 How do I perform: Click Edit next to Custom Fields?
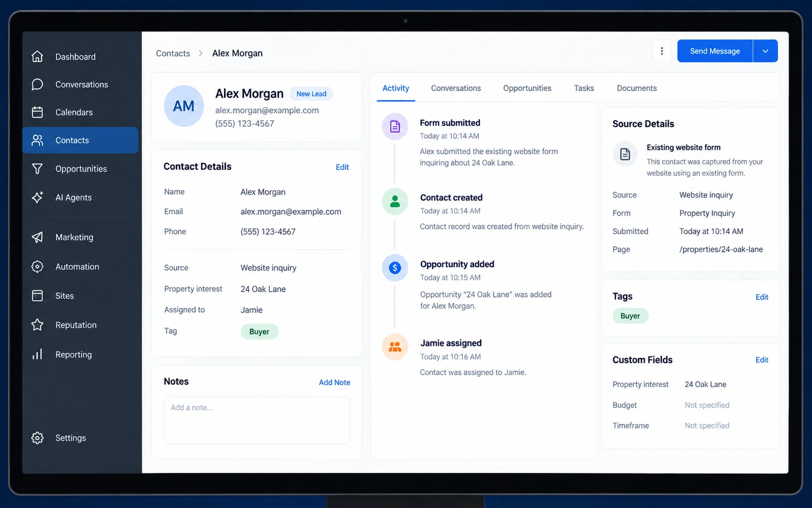(x=762, y=360)
